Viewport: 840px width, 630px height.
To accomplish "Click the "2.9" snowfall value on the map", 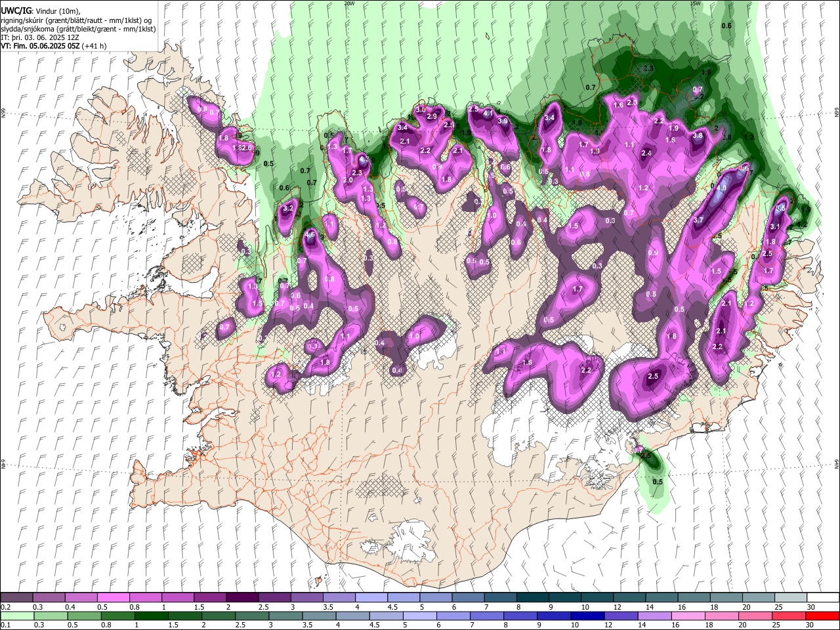I will [x=432, y=116].
